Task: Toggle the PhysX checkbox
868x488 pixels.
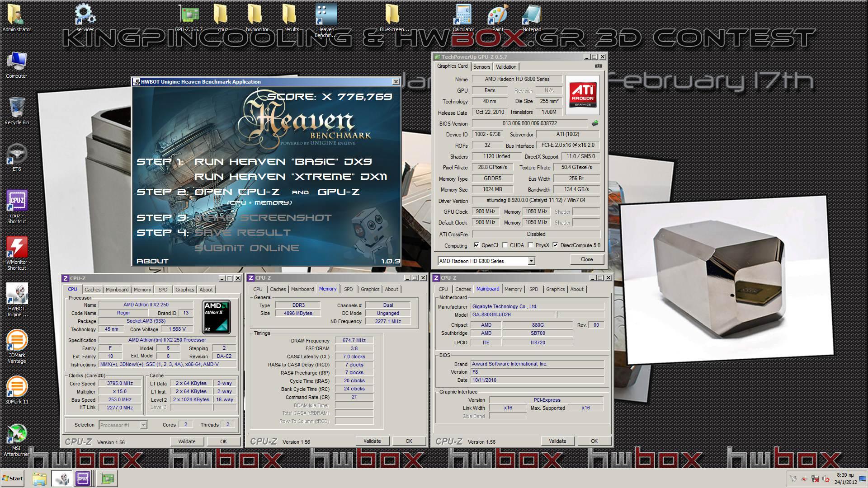Action: 530,245
